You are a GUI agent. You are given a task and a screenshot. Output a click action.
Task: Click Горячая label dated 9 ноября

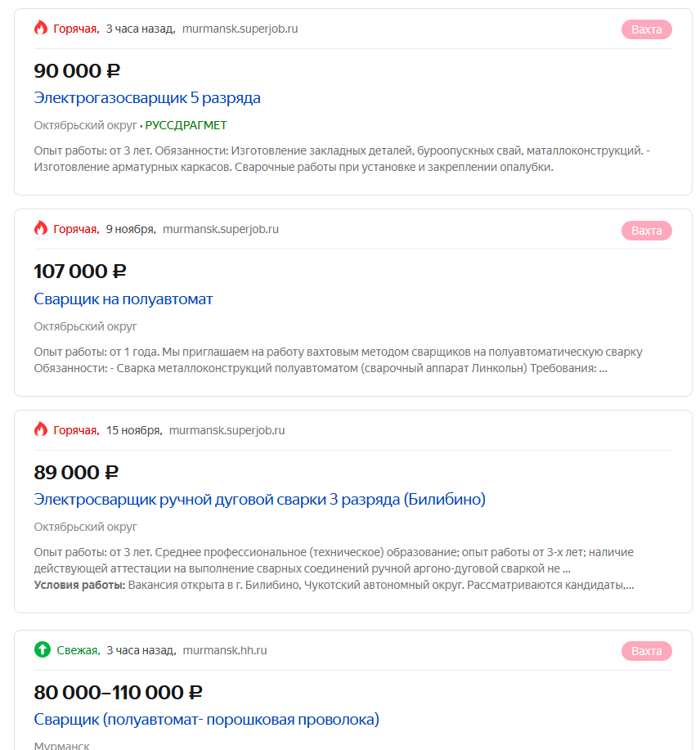click(76, 230)
